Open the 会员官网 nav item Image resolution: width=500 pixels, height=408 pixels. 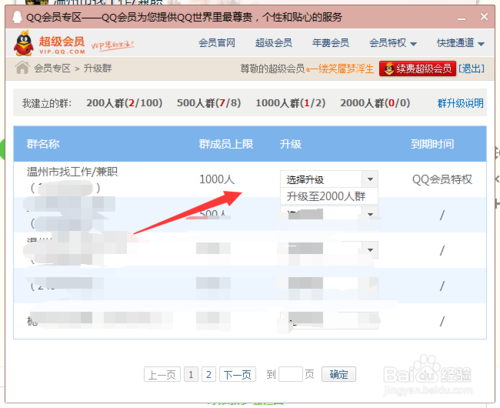click(217, 43)
